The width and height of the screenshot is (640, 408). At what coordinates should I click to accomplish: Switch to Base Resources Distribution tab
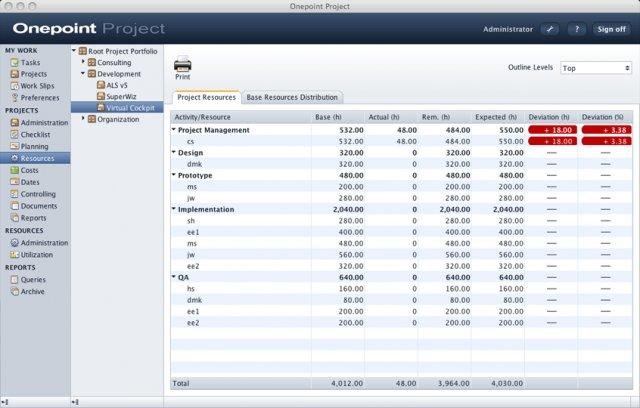point(292,98)
